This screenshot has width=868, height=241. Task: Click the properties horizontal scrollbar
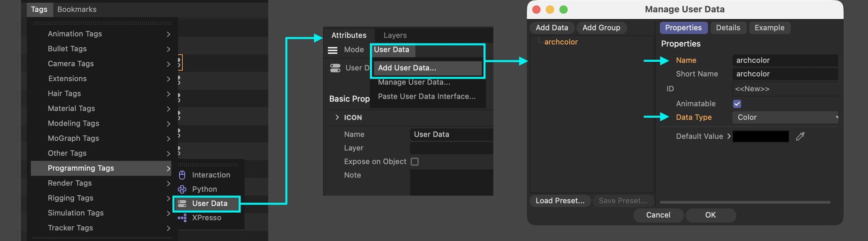[x=745, y=202]
